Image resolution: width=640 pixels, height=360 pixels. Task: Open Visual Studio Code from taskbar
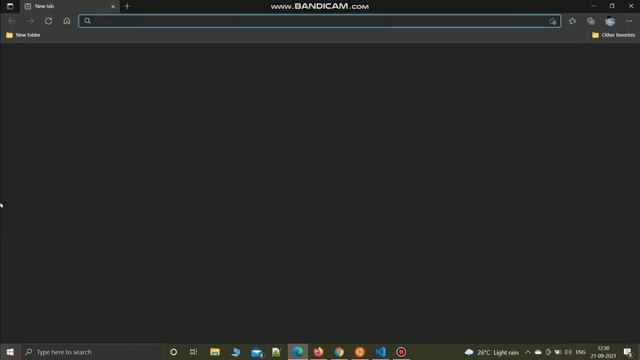coord(380,352)
